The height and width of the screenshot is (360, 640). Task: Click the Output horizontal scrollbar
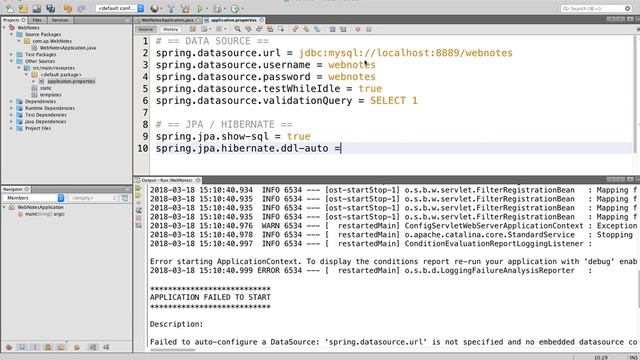[173, 350]
